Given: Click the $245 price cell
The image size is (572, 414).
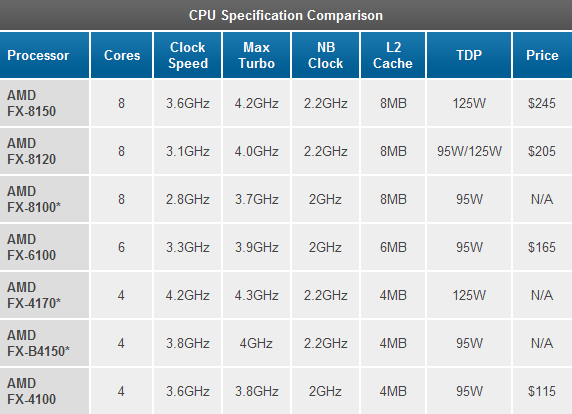Looking at the screenshot, I should (542, 103).
